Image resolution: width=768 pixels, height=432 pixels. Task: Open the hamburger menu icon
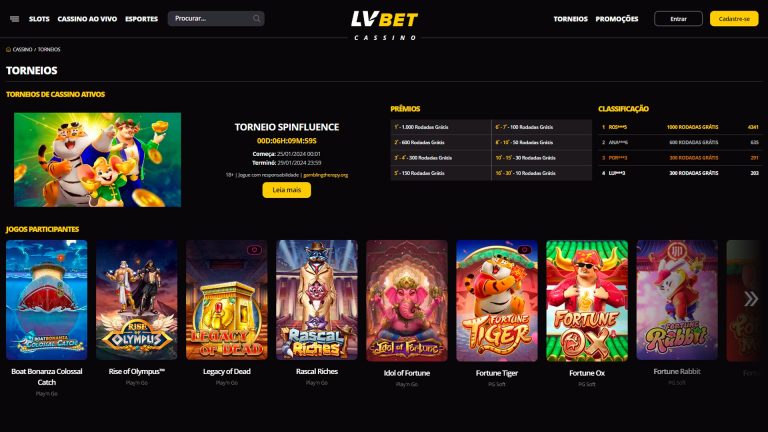(15, 19)
